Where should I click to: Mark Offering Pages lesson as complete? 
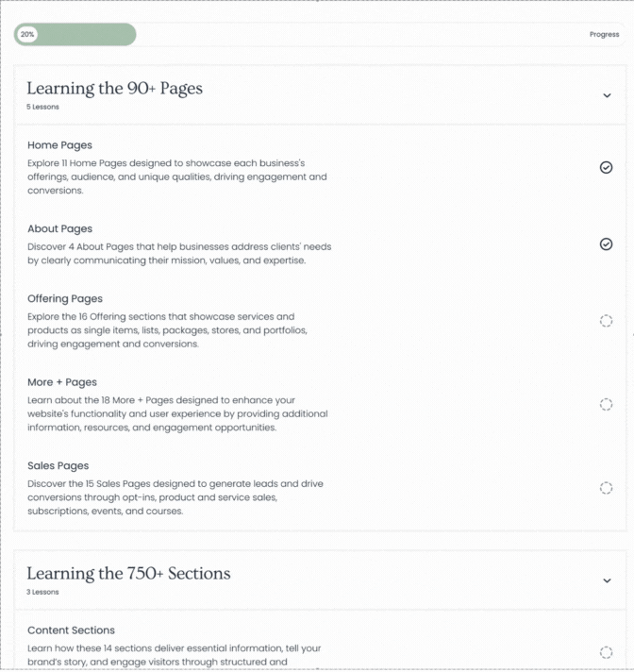[606, 321]
